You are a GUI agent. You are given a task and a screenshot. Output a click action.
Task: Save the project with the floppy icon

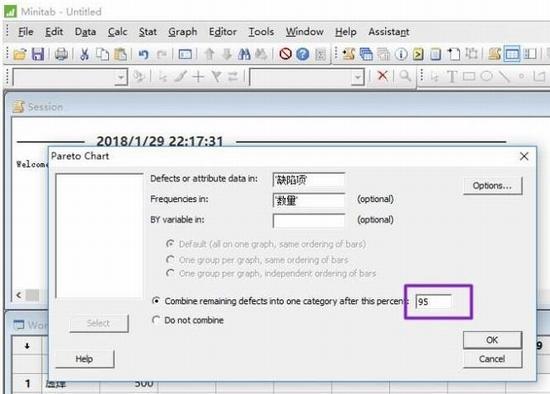tap(38, 54)
